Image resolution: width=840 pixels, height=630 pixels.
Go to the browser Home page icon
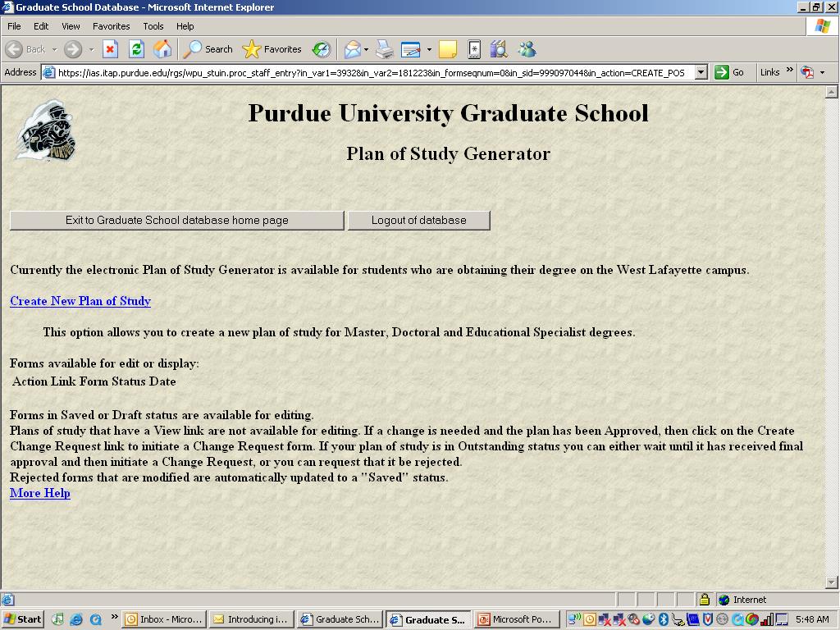pos(162,49)
